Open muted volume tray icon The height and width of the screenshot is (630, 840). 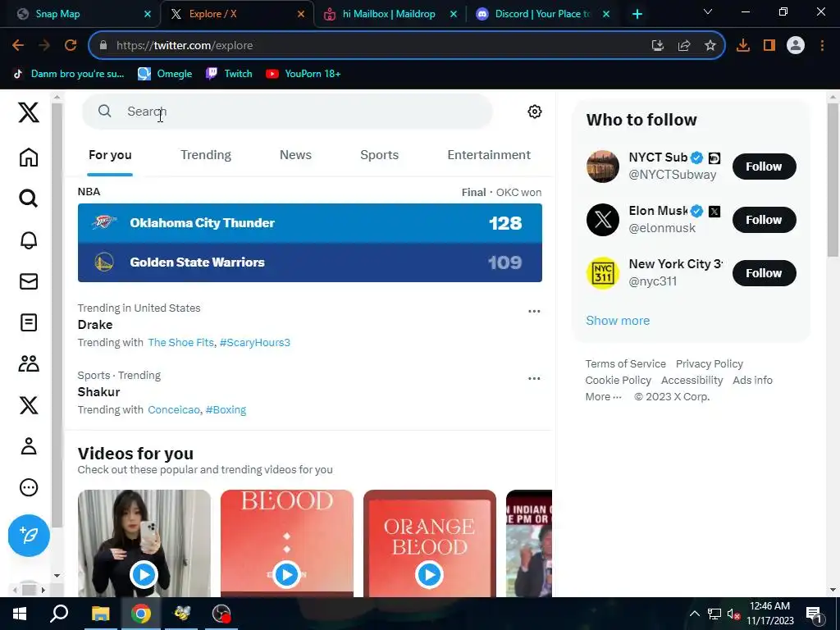[733, 614]
